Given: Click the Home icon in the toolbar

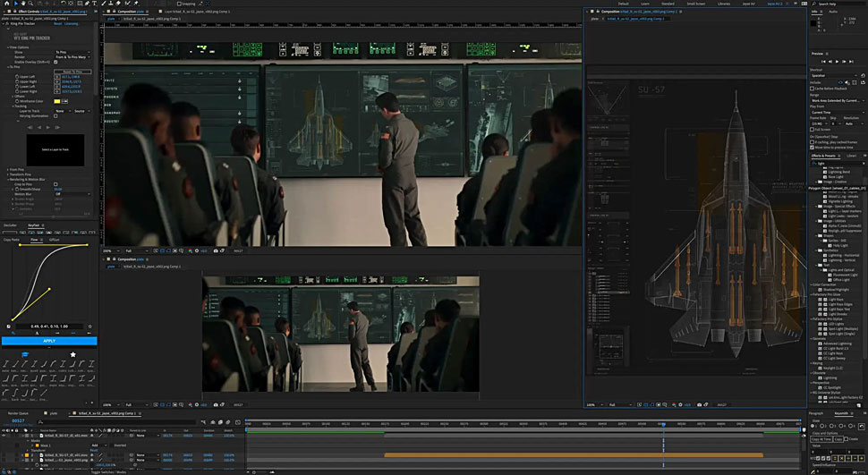Looking at the screenshot, I should [x=6, y=4].
